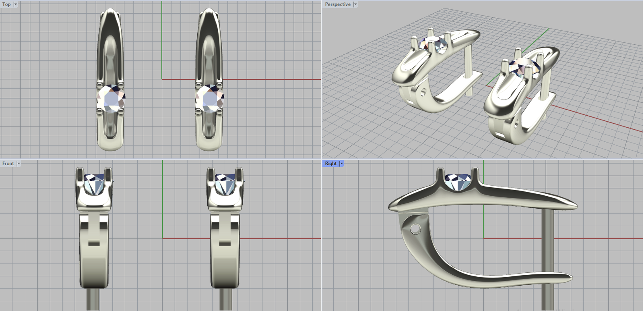Click the clasp slot on right Front earring
Screen dimensions: 644x311
click(225, 243)
